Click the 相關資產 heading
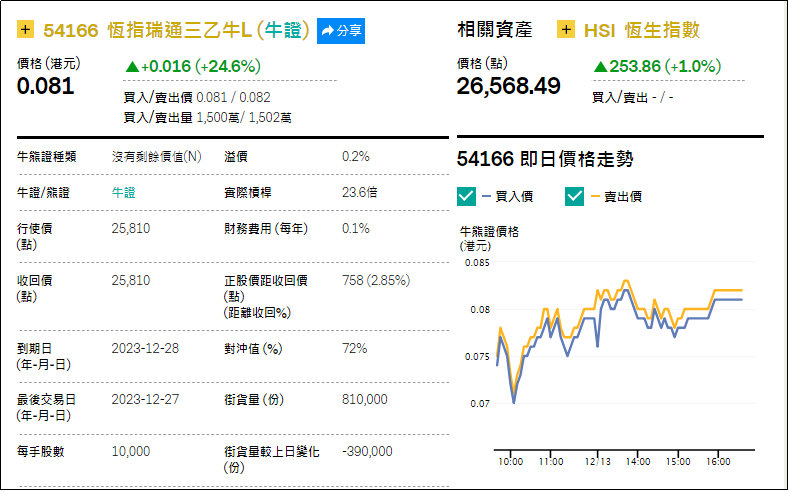The image size is (789, 491). (495, 30)
